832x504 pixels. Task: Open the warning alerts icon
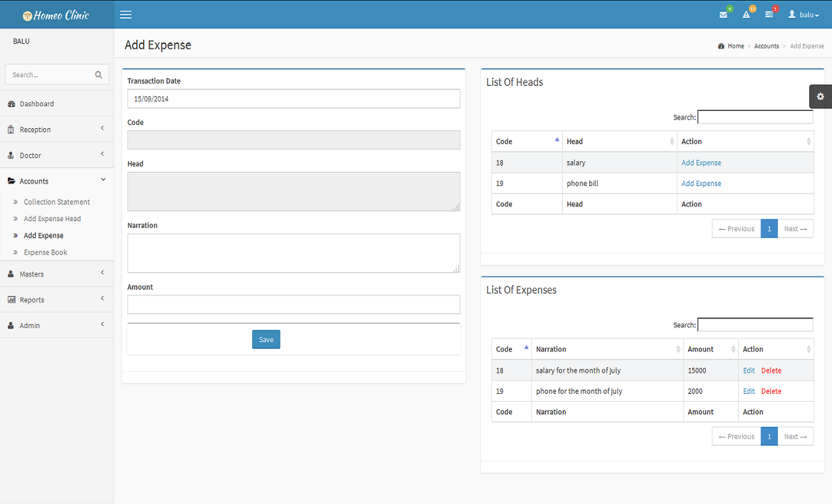(746, 15)
